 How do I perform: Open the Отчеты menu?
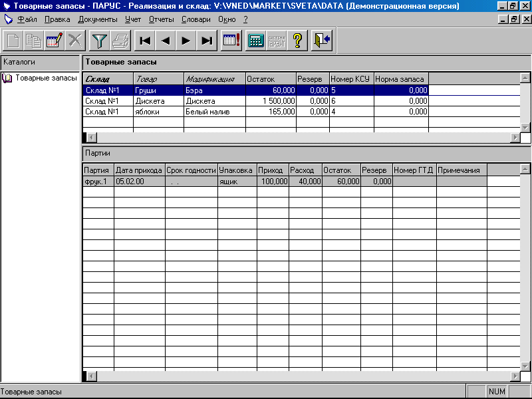tap(161, 19)
